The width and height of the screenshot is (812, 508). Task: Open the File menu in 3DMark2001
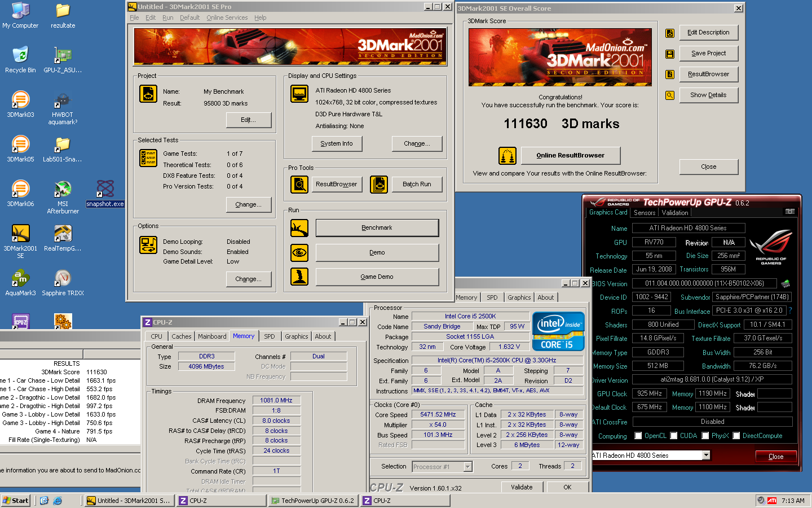[x=134, y=17]
